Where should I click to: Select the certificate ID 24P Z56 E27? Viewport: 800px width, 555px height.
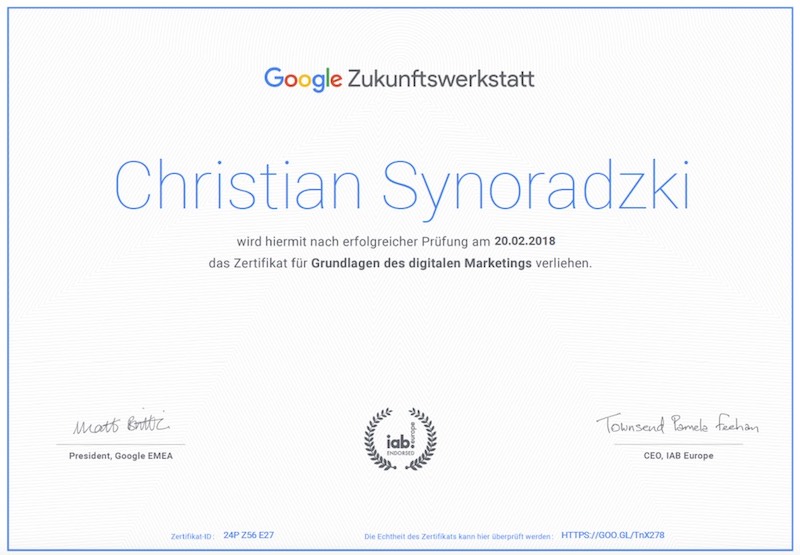click(250, 536)
